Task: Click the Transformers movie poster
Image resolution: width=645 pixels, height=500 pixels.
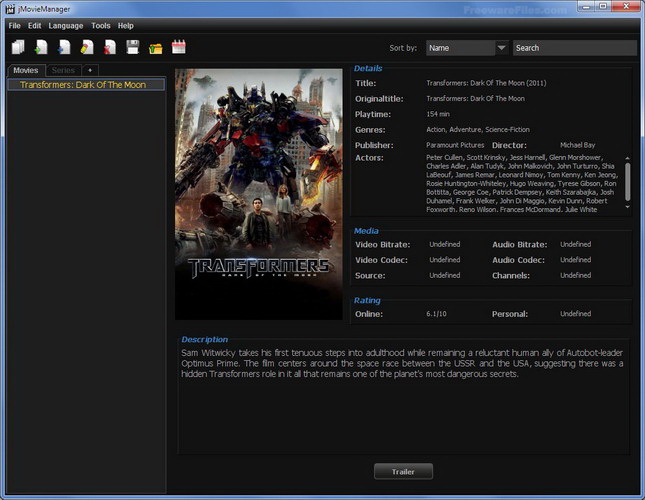Action: (x=258, y=192)
